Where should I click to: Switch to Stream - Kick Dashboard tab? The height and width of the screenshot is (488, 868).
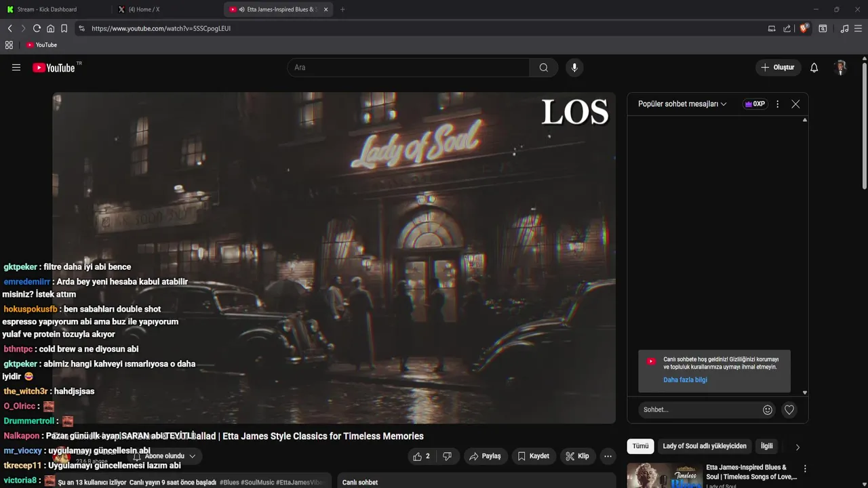tap(54, 9)
